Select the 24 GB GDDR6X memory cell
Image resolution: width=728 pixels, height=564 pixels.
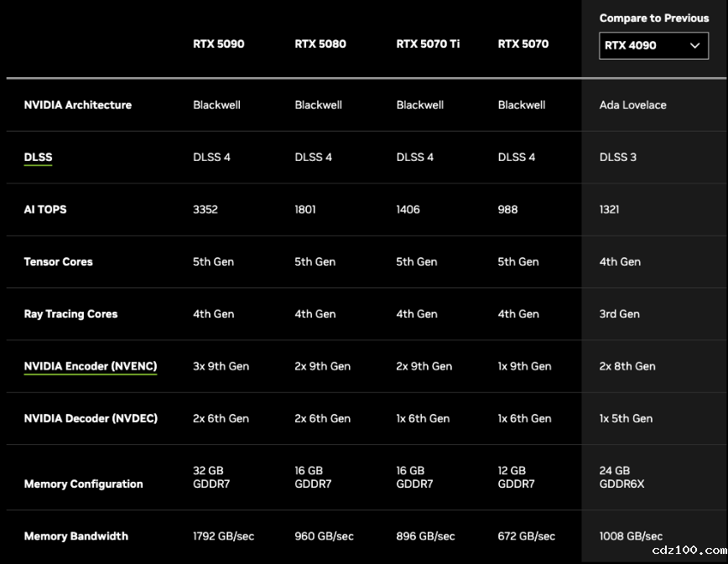click(x=621, y=477)
